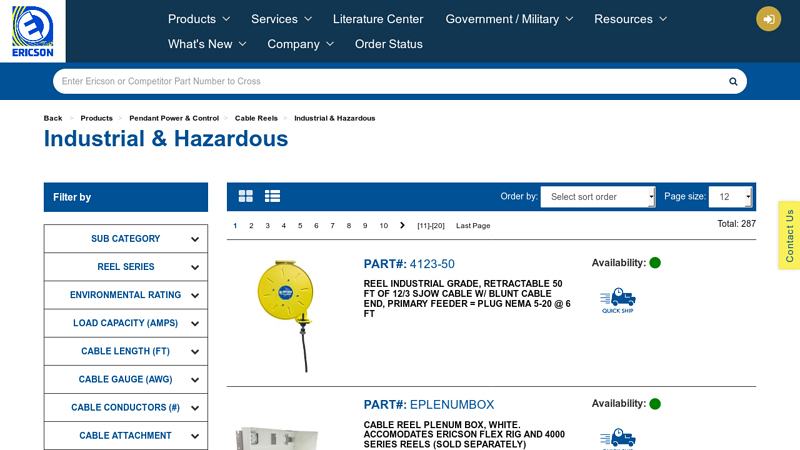
Task: Expand LOAD CAPACITY (AMPS) filter
Action: (126, 323)
